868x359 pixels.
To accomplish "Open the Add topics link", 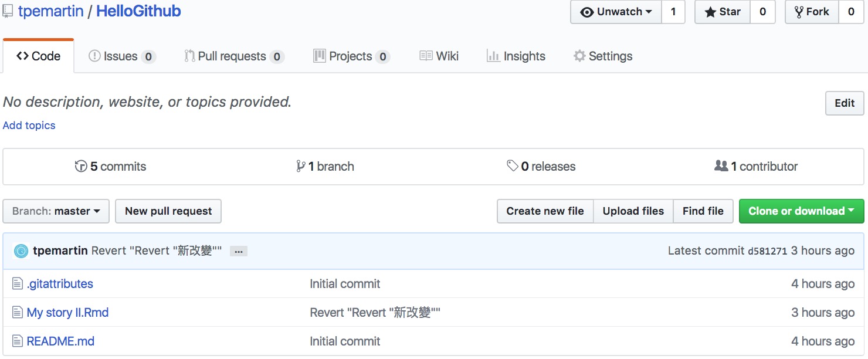I will [x=29, y=125].
